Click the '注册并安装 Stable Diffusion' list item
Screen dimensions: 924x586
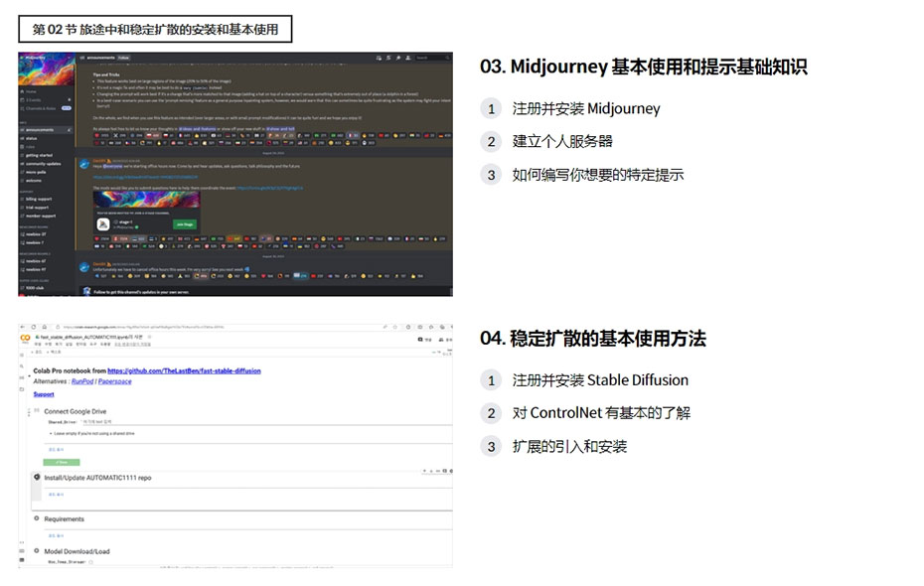coord(600,379)
